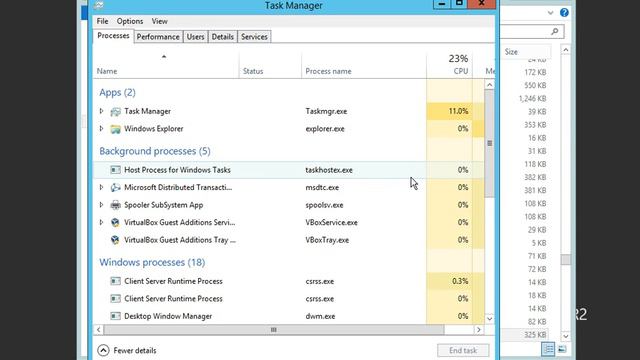Click the Windows processes (18) group heading

point(152,262)
